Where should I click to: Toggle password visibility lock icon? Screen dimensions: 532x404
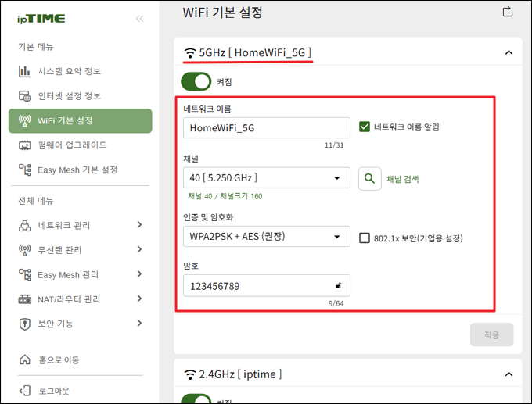pyautogui.click(x=338, y=286)
